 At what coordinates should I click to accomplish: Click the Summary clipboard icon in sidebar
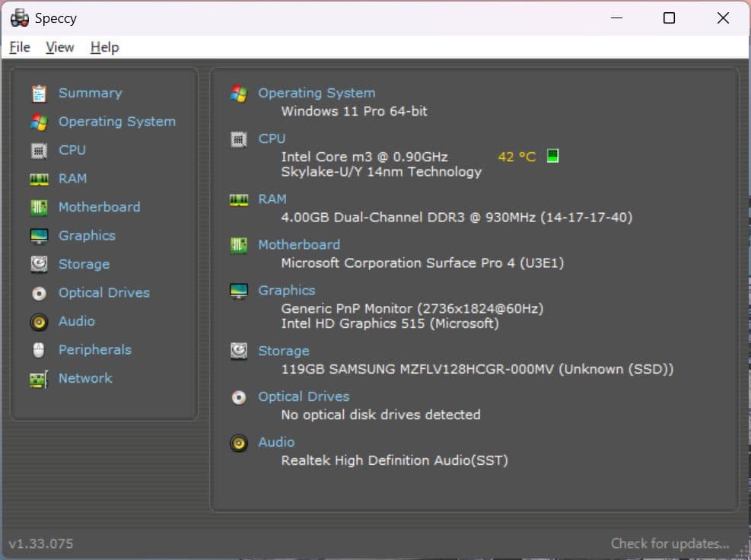click(39, 94)
